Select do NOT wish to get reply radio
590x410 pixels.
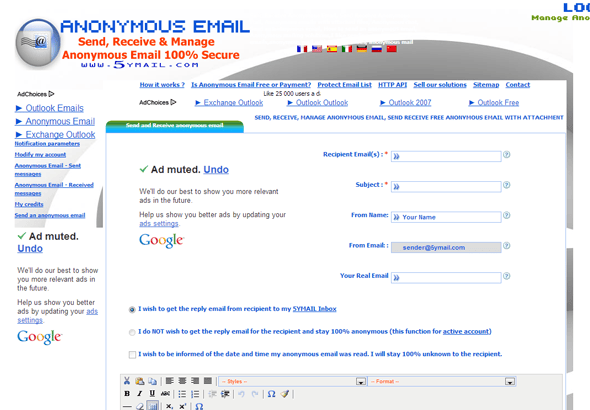[x=132, y=333]
